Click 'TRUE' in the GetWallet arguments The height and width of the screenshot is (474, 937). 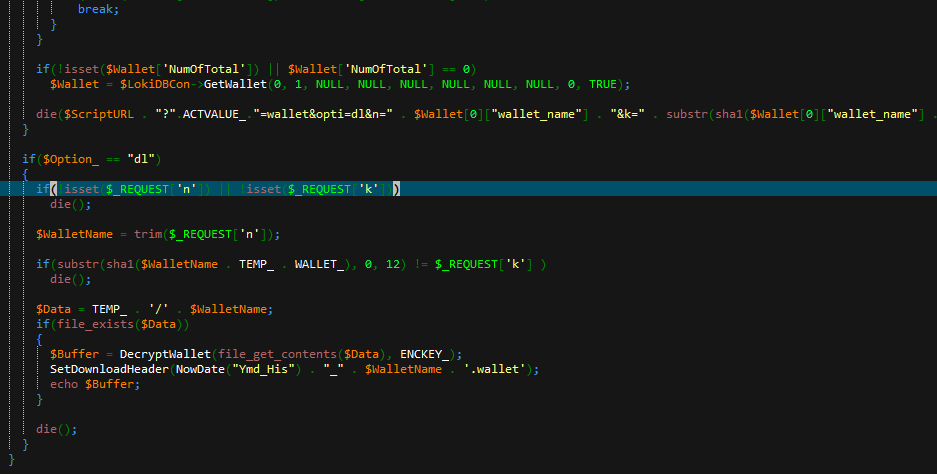point(602,84)
